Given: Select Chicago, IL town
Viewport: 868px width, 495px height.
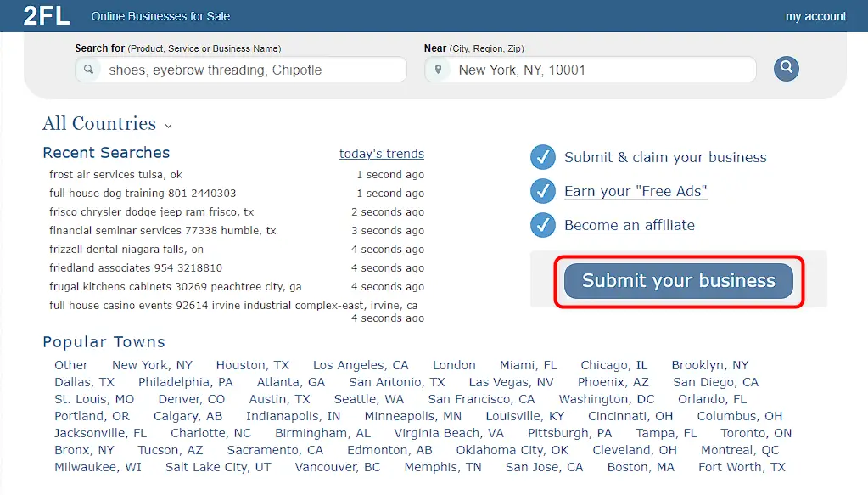Looking at the screenshot, I should pos(614,365).
